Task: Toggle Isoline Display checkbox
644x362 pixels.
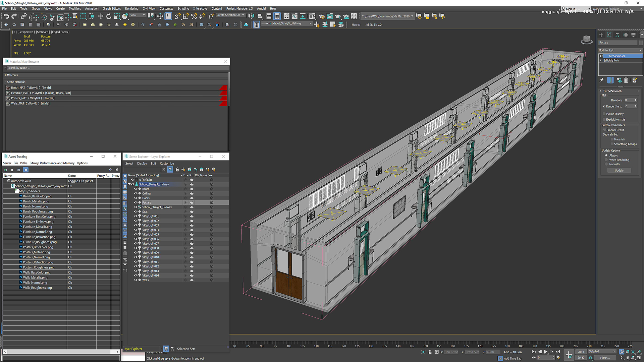Action: [x=604, y=114]
